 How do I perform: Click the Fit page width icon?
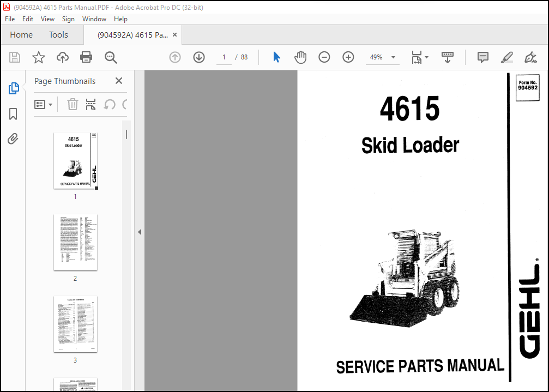pos(417,57)
